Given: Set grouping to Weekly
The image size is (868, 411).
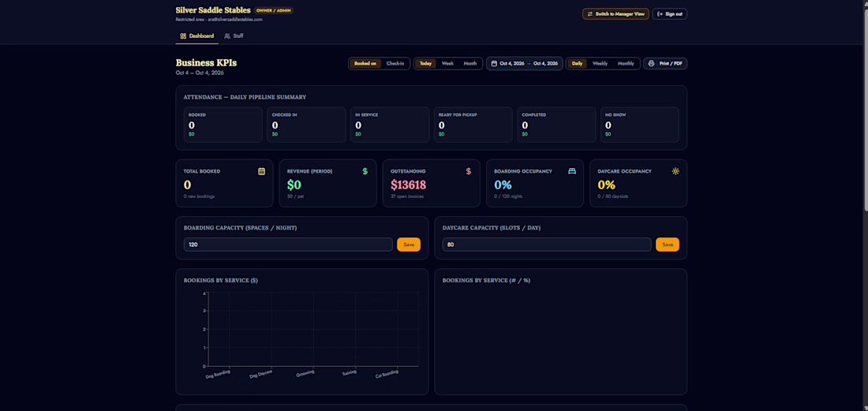Looking at the screenshot, I should (x=600, y=64).
